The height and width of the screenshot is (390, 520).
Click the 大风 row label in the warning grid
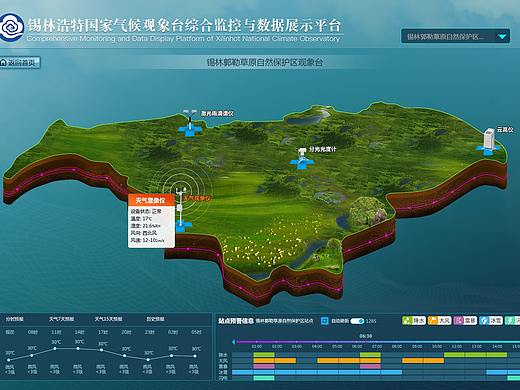click(223, 361)
